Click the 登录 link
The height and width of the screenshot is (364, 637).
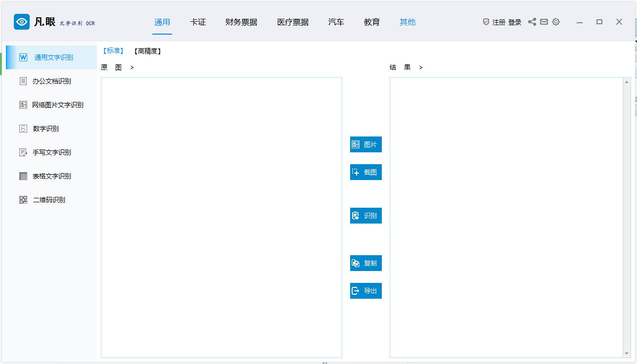click(x=515, y=22)
